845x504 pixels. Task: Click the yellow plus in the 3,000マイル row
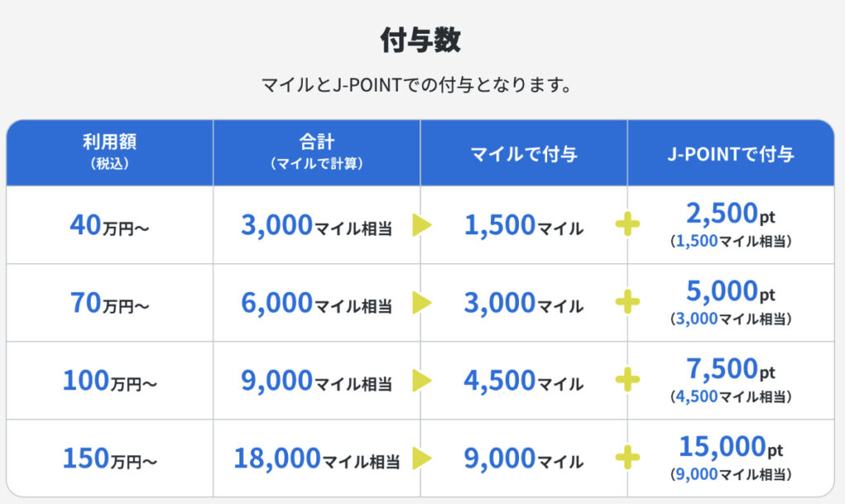[x=628, y=303]
